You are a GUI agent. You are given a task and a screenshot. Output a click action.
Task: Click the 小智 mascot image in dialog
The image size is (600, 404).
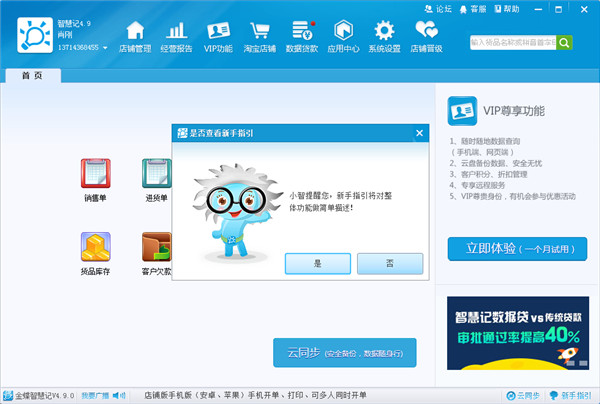[237, 212]
